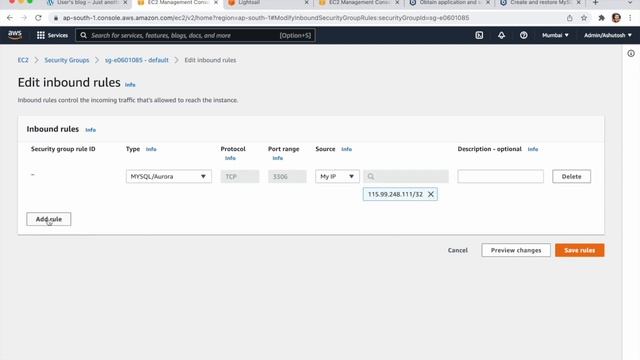Screen dimensions: 640x360
Task: Focus the Description optional input field
Action: click(x=500, y=176)
